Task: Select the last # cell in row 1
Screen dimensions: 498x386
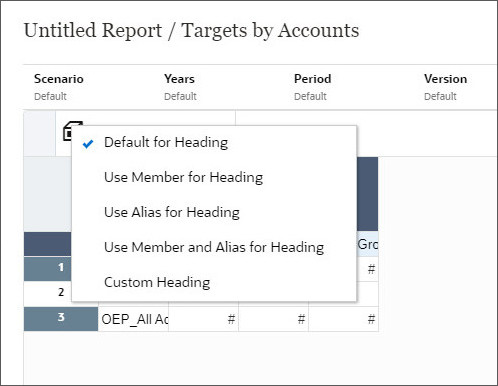Action: click(x=367, y=269)
